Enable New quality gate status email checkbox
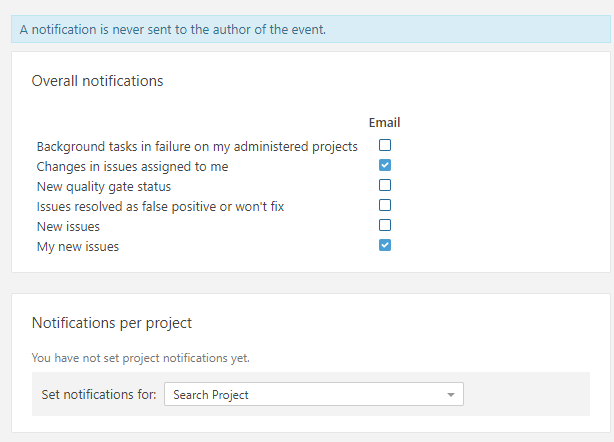 pyautogui.click(x=385, y=186)
